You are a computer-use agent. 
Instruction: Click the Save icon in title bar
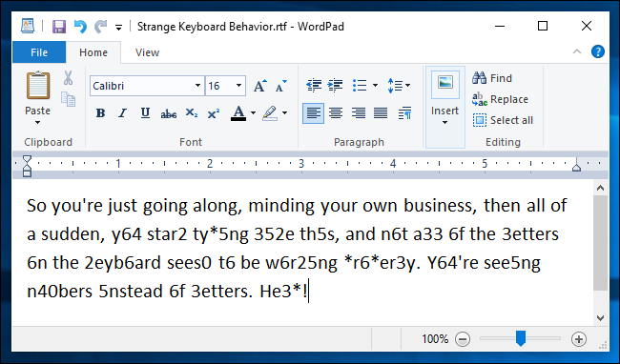[x=59, y=27]
